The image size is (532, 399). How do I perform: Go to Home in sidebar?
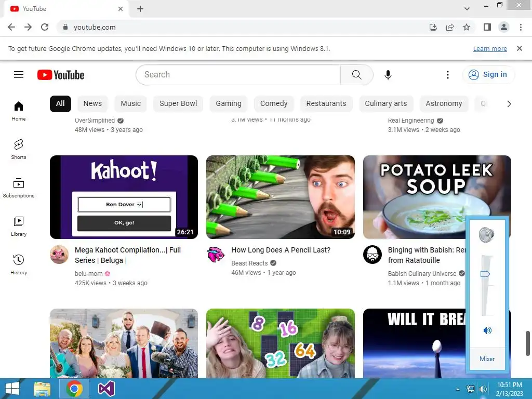pos(19,111)
